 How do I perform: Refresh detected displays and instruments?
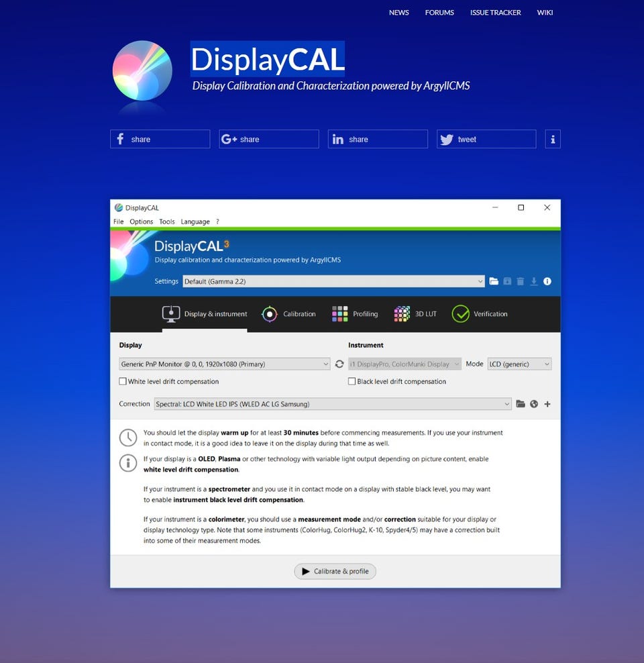coord(339,364)
